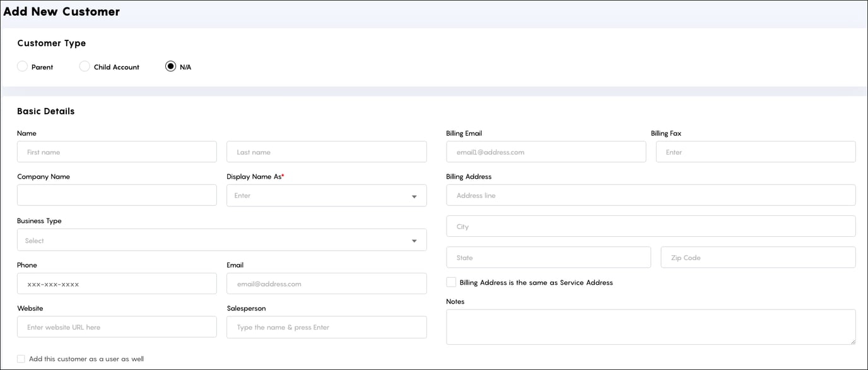Click the Billing Address label
Viewport: 868px width, 370px height.
click(x=469, y=177)
